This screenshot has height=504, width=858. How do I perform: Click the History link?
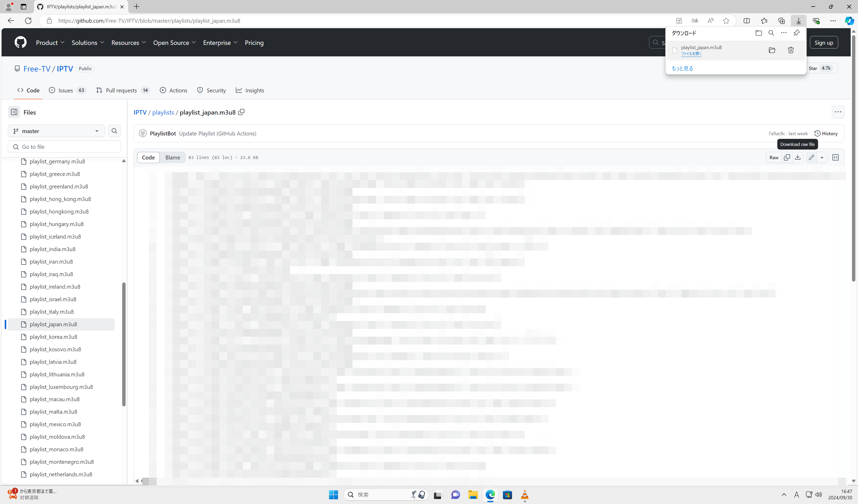click(826, 133)
